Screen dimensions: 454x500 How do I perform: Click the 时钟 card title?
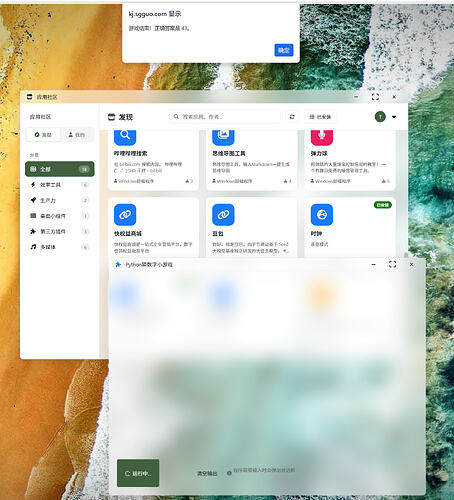tap(316, 234)
